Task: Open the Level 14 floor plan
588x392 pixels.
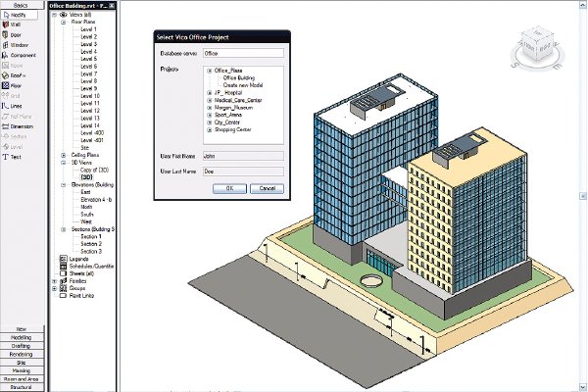Action: (90, 125)
